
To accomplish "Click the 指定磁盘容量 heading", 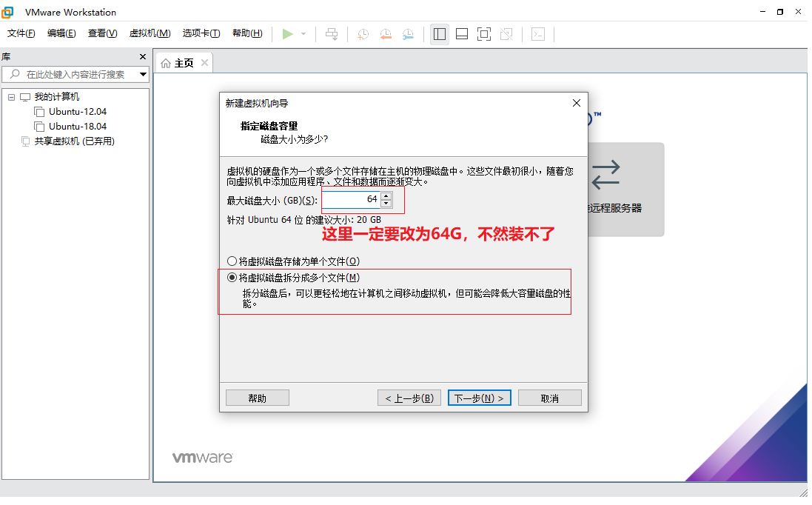I will tap(269, 126).
